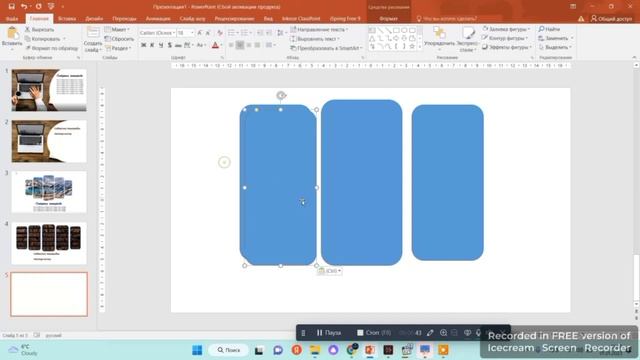Click Заменить (Replace)
Screen dimensions: 640x360
pos(556,38)
